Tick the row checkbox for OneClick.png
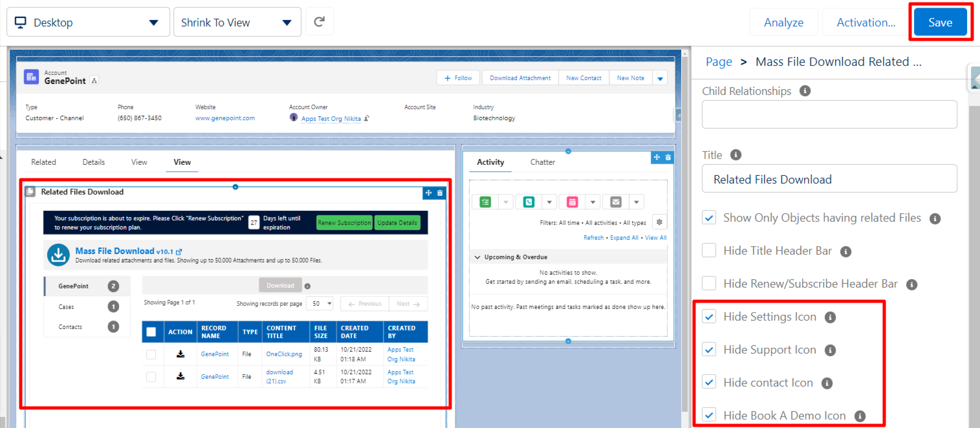The image size is (980, 428). click(x=151, y=354)
